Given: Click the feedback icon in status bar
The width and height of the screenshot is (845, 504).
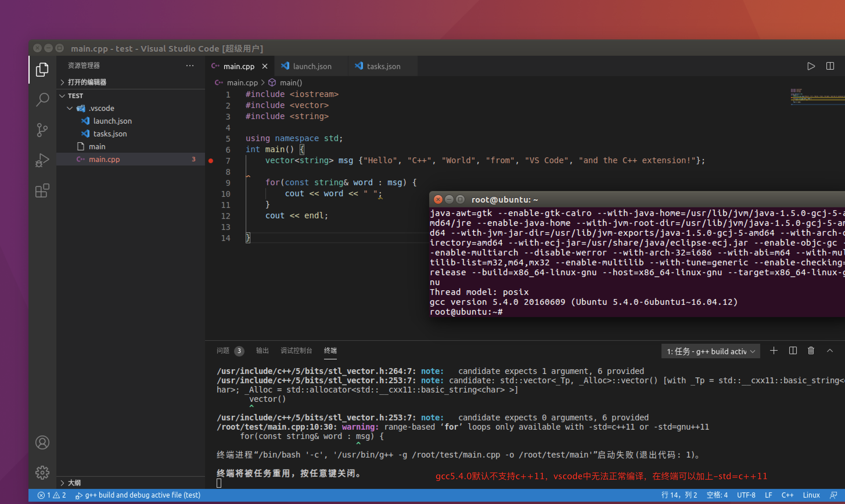Looking at the screenshot, I should pos(833,495).
